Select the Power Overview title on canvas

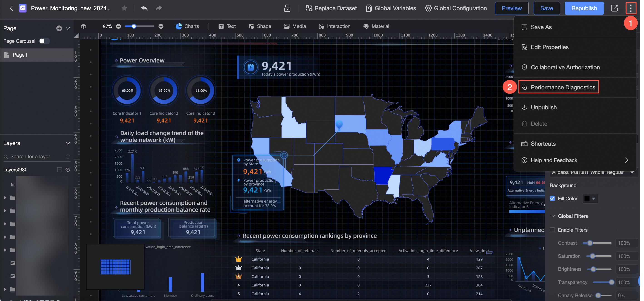coord(142,60)
